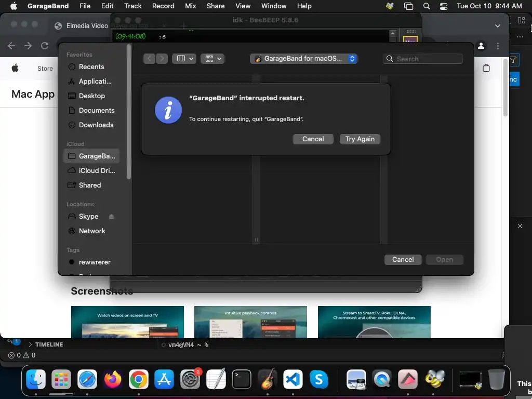Click the file dialog Search field

[423, 59]
